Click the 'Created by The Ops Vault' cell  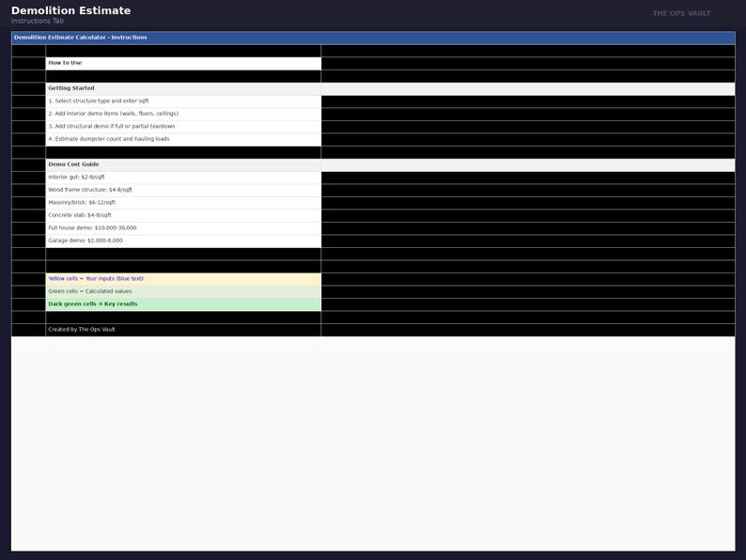[x=183, y=330]
